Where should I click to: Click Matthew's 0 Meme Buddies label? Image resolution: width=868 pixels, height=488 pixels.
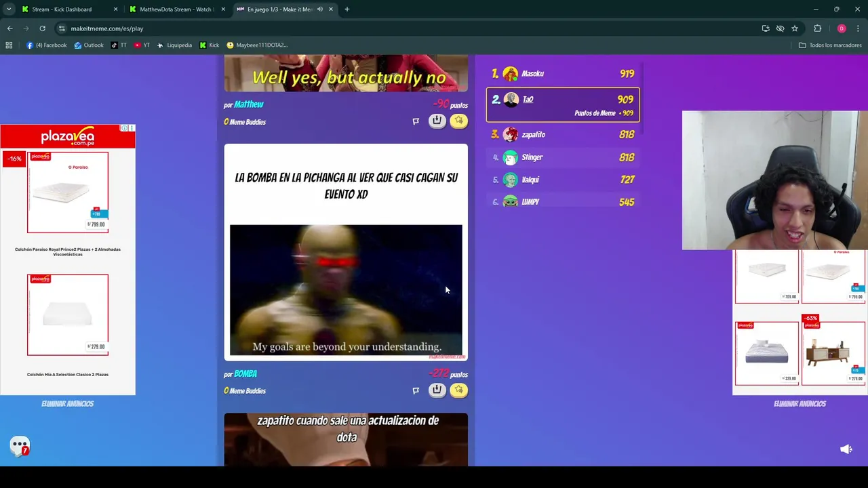(245, 122)
